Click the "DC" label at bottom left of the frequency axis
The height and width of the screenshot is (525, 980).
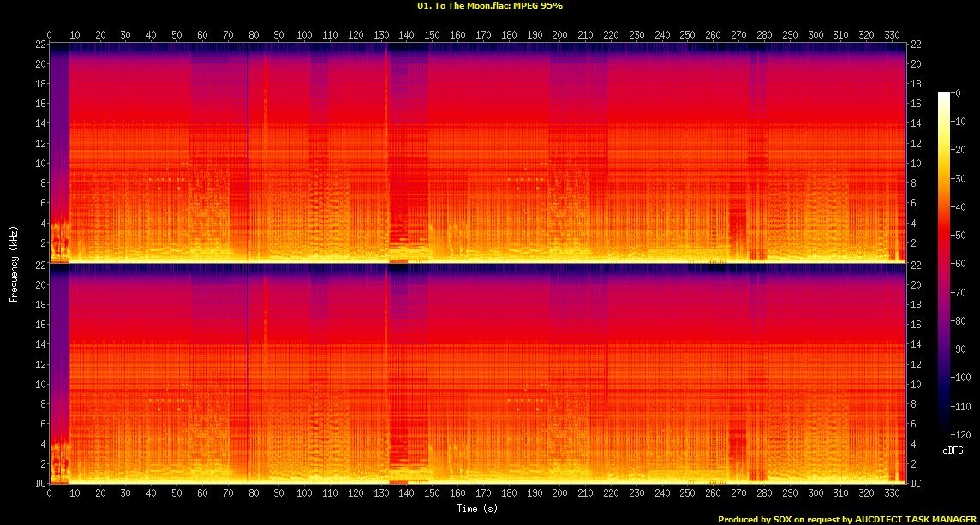click(39, 483)
